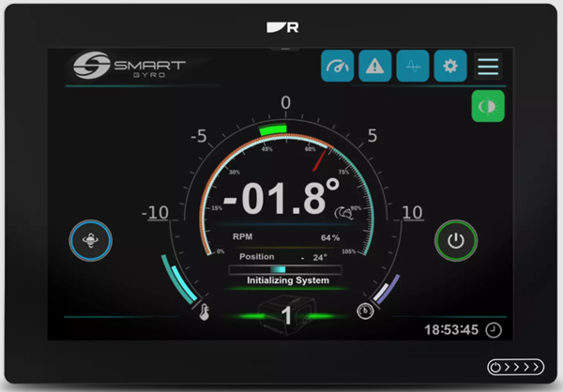Viewport: 563px width, 392px height.
Task: Open the warning alerts page
Action: 375,67
